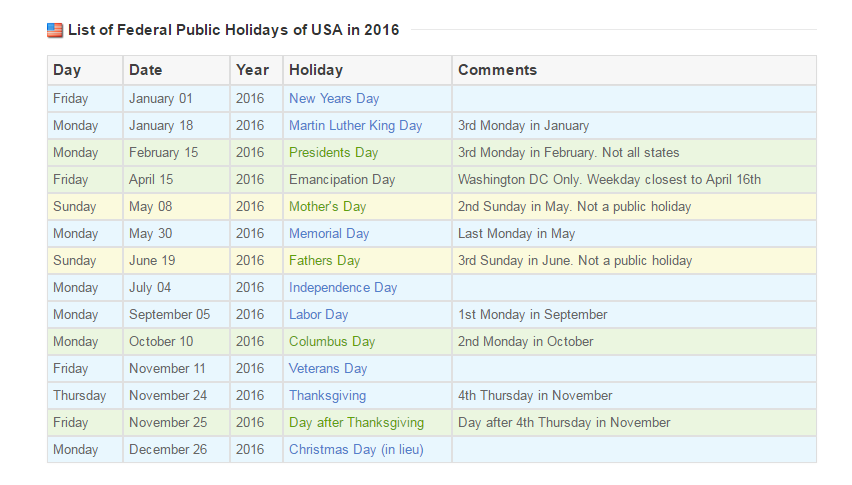The image size is (852, 485).
Task: Go to the Labor Day link
Action: point(318,315)
